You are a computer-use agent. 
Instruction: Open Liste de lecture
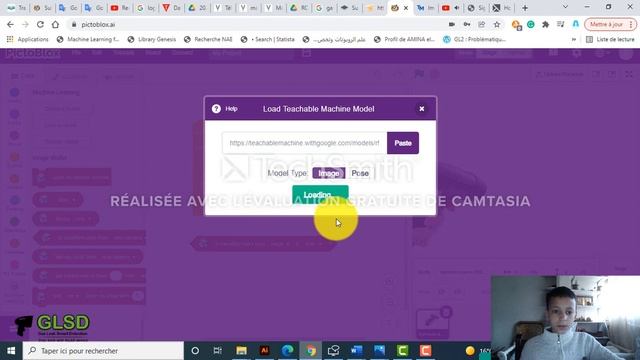click(610, 39)
